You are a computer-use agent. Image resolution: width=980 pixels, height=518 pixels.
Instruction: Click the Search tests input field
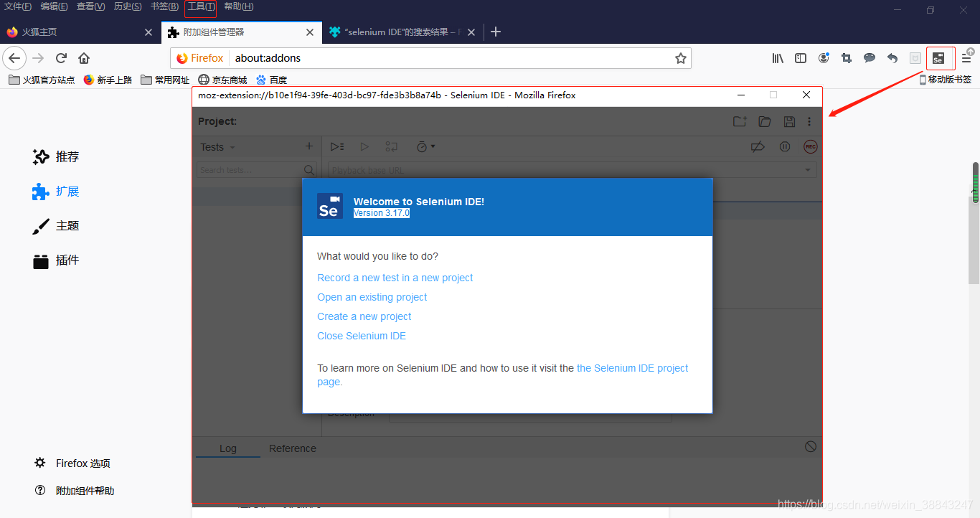256,170
